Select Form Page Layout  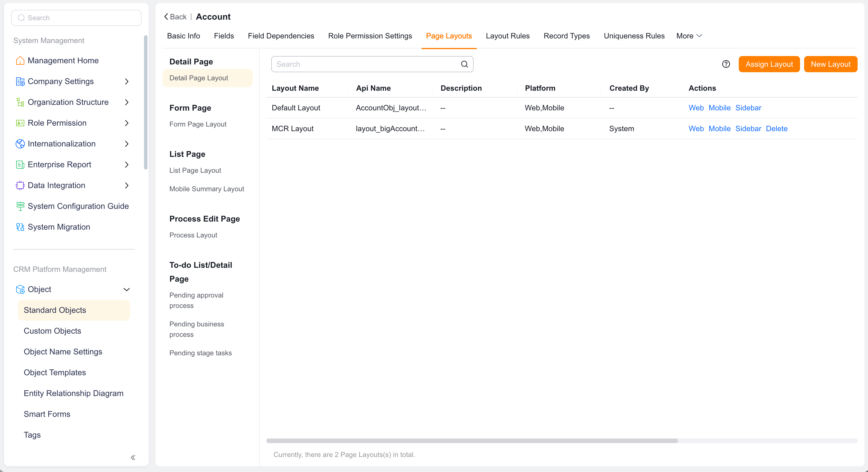click(x=198, y=124)
